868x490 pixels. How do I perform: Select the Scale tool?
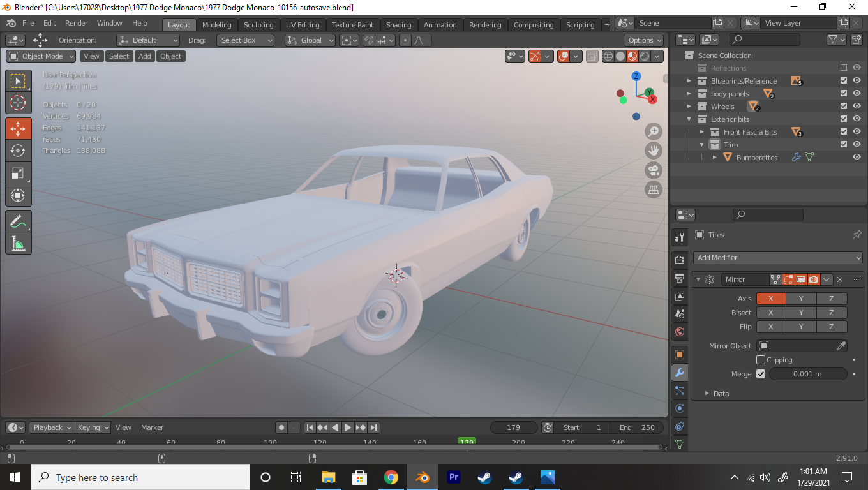click(x=19, y=173)
